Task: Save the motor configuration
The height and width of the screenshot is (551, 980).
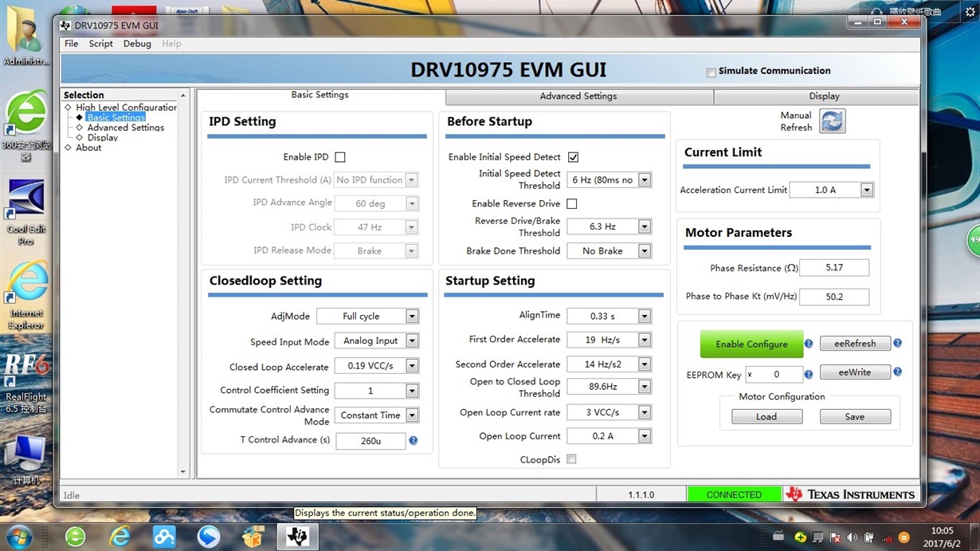Action: pyautogui.click(x=855, y=417)
